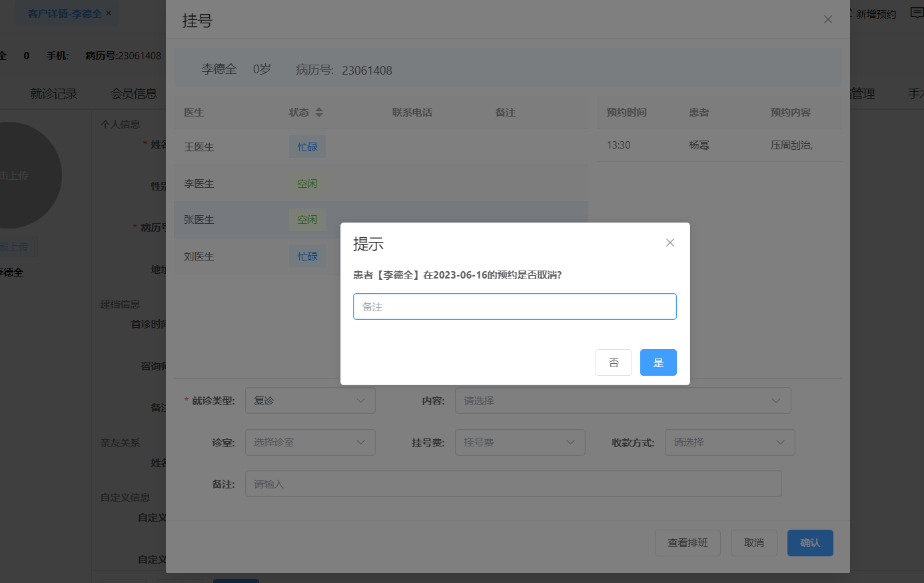Switch to 会员信息 tab in background page

134,94
